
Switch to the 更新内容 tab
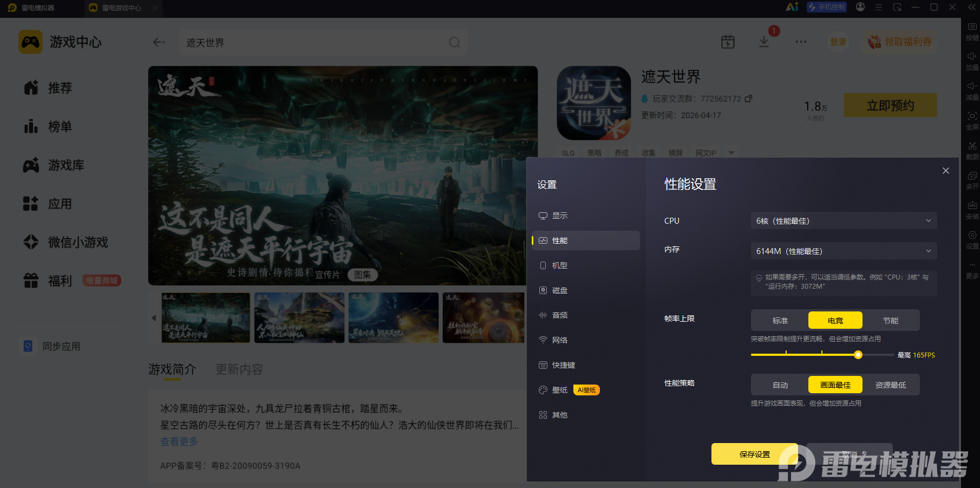(x=239, y=369)
